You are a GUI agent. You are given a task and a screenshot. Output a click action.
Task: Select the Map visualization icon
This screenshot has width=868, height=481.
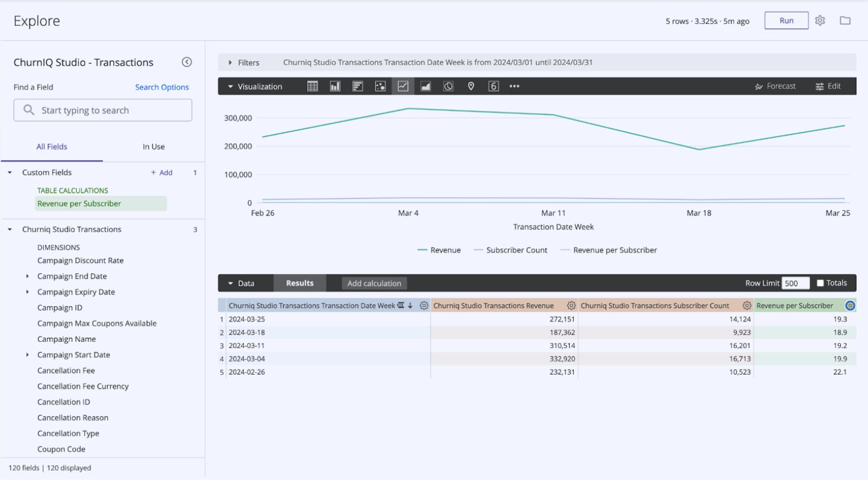(x=471, y=86)
